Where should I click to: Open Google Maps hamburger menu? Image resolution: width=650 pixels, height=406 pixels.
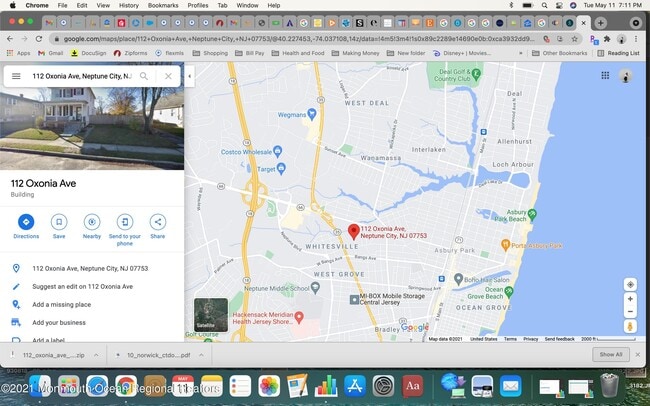point(16,76)
